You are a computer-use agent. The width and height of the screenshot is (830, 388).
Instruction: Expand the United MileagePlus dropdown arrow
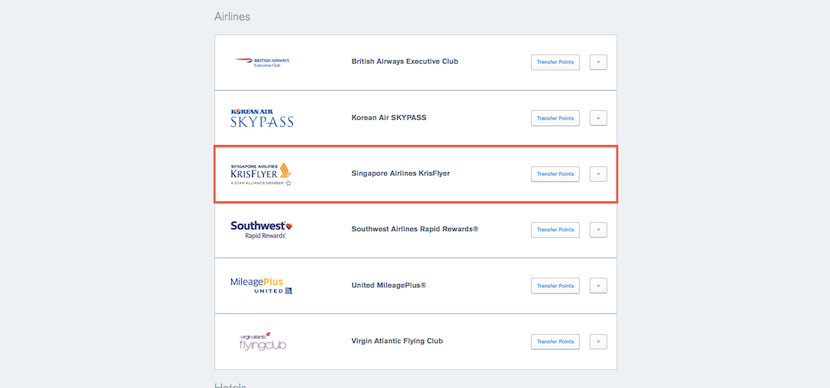point(598,286)
